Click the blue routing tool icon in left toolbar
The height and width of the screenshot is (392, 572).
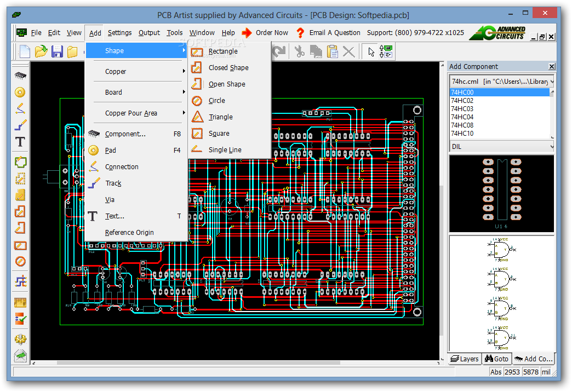click(x=20, y=281)
